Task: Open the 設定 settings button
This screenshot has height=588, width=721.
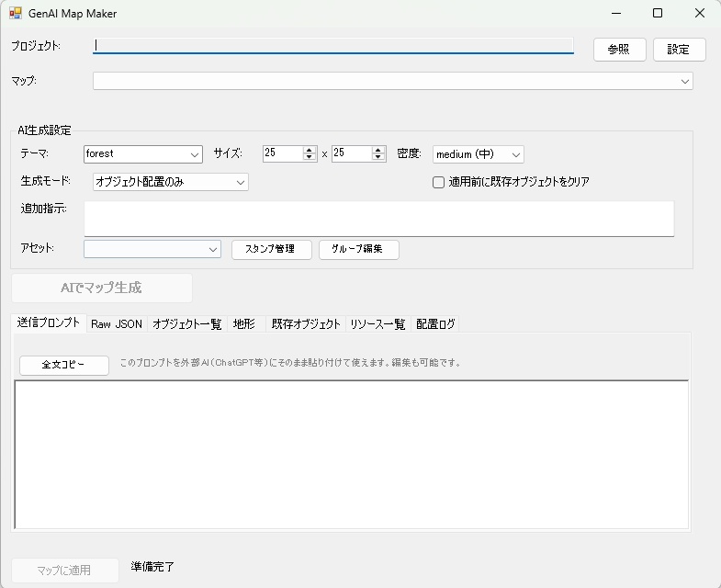Action: 679,50
